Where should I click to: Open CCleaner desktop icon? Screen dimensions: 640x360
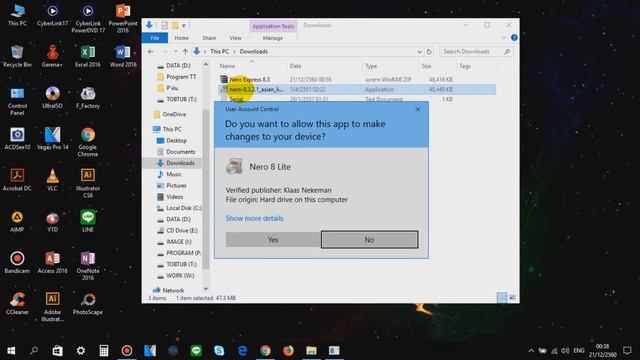click(x=17, y=303)
